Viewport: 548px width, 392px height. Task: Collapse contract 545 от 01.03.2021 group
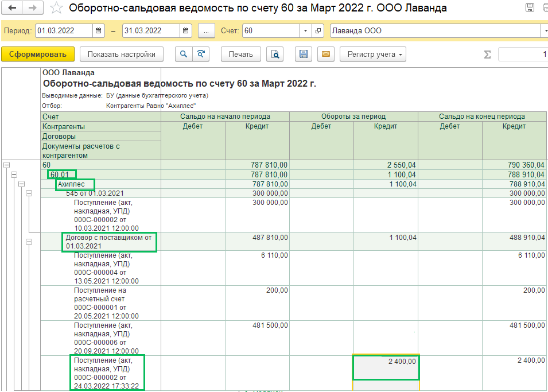coord(29,193)
